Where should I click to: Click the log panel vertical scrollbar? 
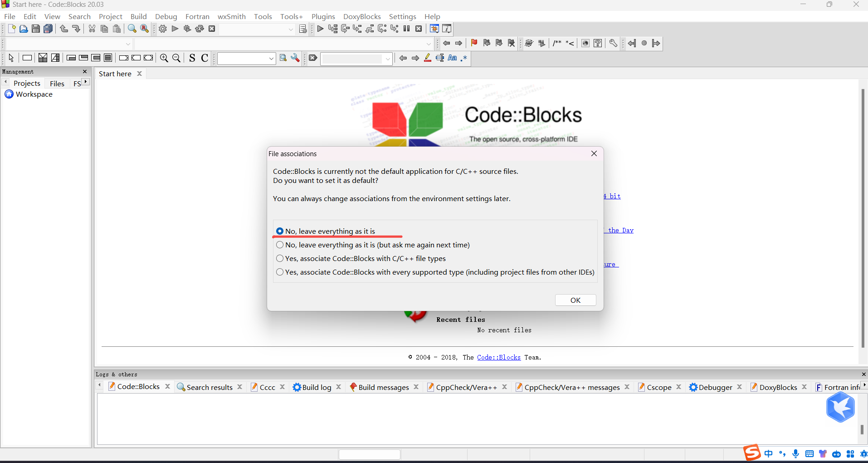862,429
